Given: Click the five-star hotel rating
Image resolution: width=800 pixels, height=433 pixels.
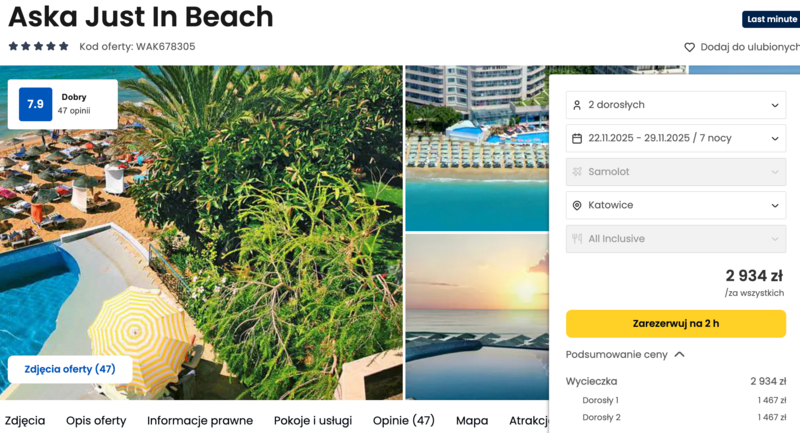Looking at the screenshot, I should click(39, 46).
